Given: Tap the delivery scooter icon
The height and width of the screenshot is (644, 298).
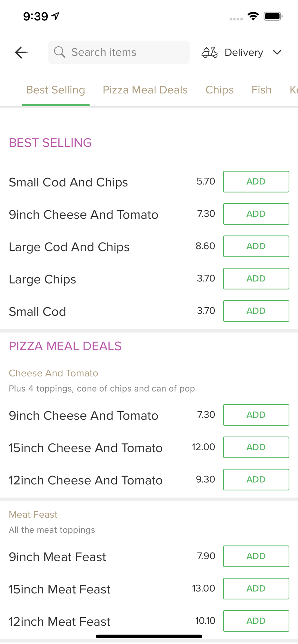Looking at the screenshot, I should (210, 52).
